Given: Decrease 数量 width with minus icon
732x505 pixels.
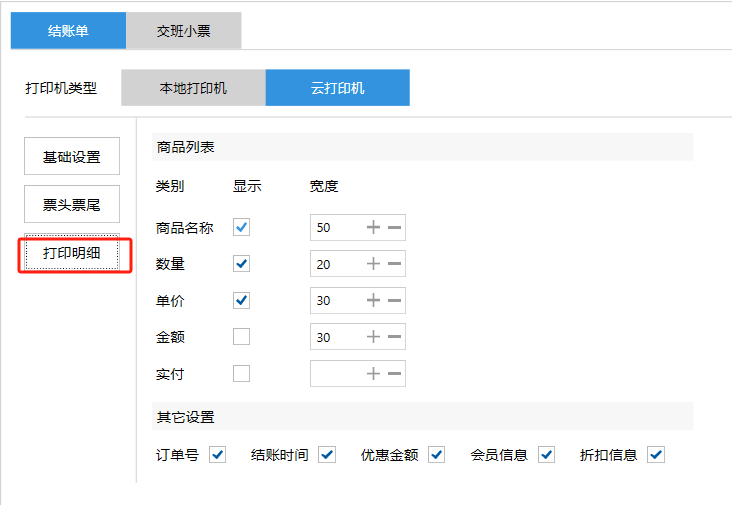Looking at the screenshot, I should tap(395, 264).
